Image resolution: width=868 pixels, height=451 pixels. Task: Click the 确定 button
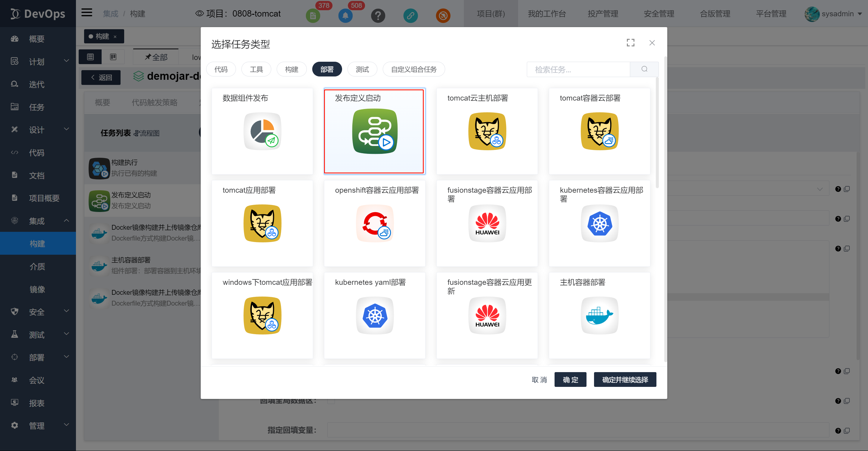point(571,380)
